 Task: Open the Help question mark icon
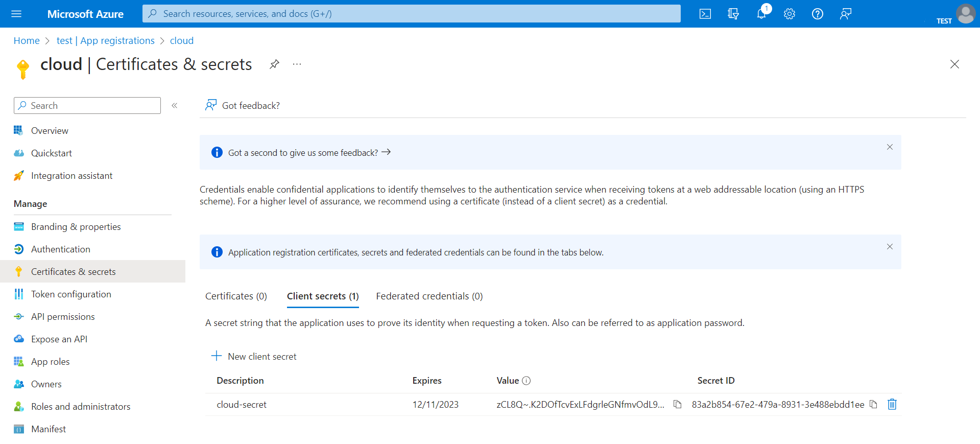[x=818, y=14]
